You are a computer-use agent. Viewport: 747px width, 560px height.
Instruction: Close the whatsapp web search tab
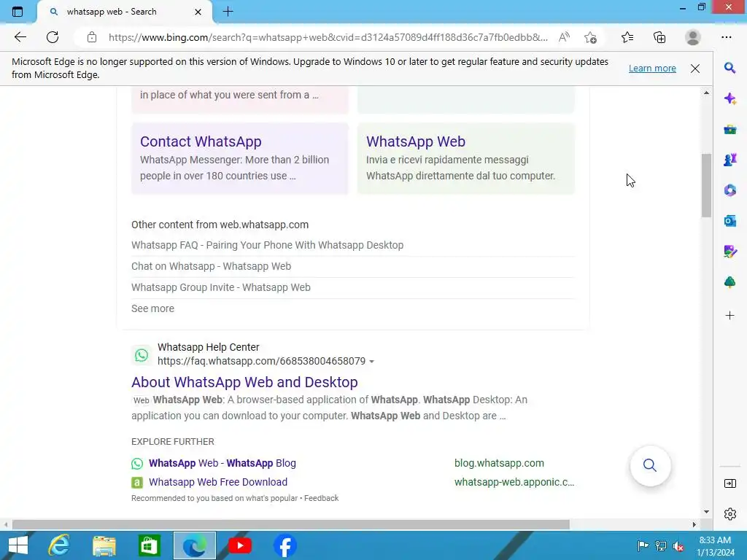click(x=198, y=12)
